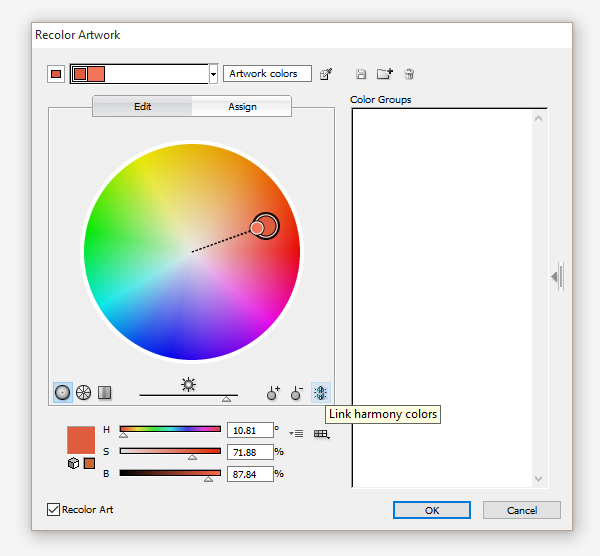Collapse the Color Groups storage panel
This screenshot has width=600, height=556.
pyautogui.click(x=555, y=277)
